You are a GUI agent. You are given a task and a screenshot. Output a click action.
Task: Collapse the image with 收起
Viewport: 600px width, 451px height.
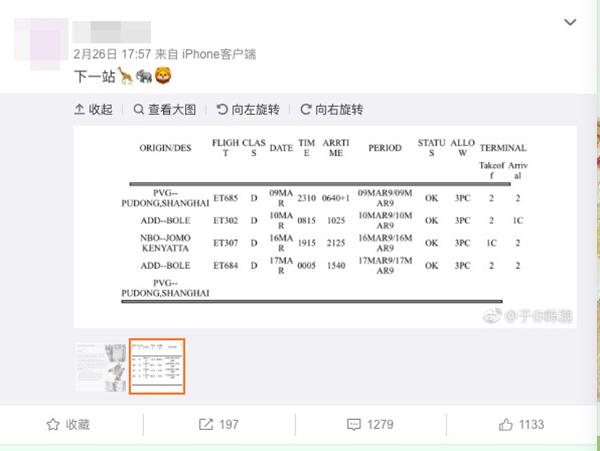tap(93, 110)
